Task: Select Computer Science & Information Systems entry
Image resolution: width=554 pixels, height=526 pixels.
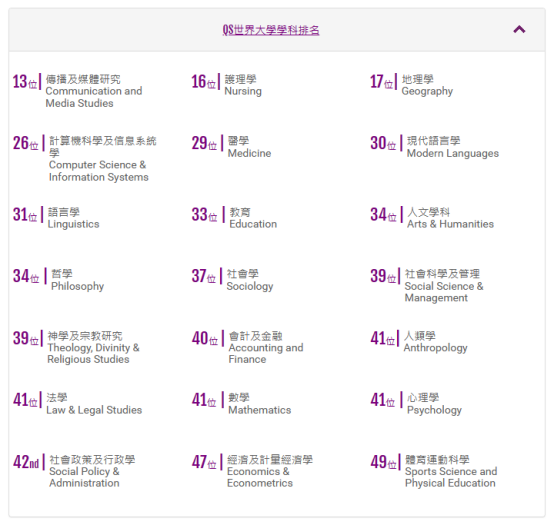Action: 85,158
